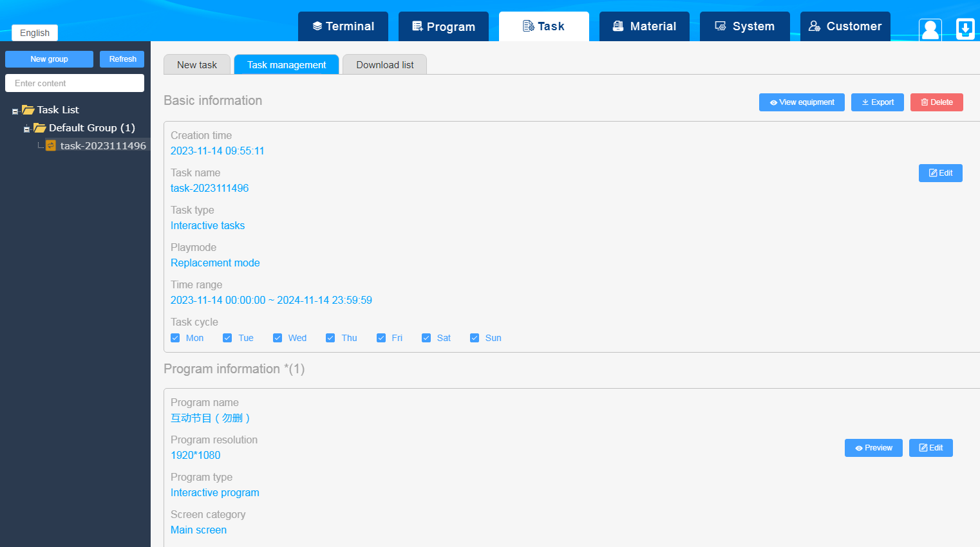Disable the Sun task cycle checkbox

(x=475, y=338)
